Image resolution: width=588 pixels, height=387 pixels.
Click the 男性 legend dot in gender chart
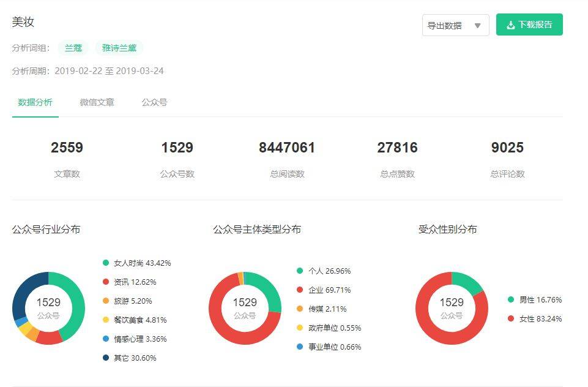511,299
